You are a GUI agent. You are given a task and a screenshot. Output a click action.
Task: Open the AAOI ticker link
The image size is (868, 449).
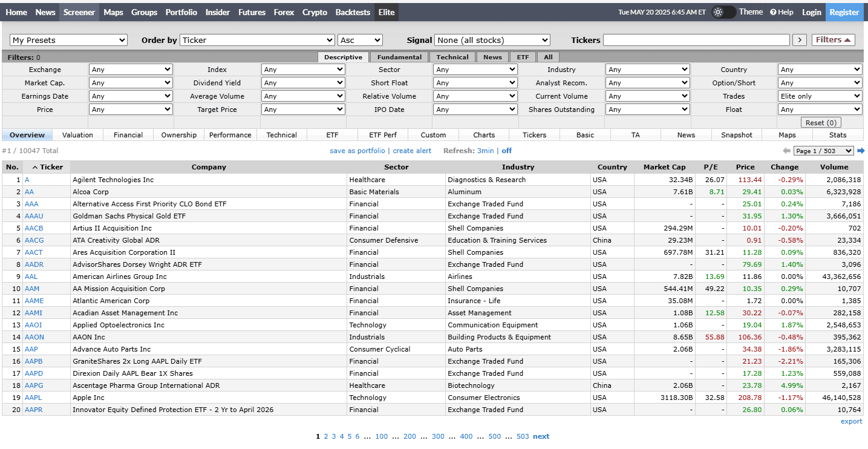point(33,325)
